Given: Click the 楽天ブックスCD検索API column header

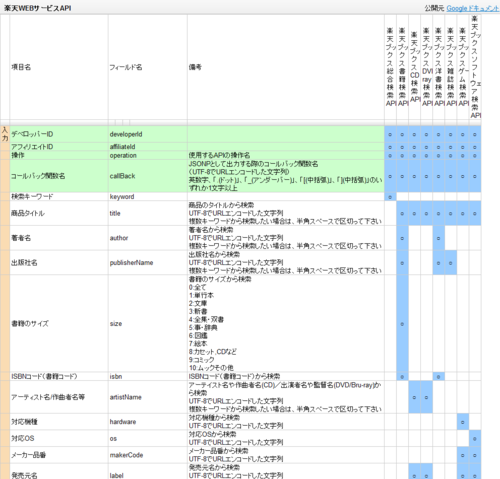Looking at the screenshot, I should click(x=414, y=67).
